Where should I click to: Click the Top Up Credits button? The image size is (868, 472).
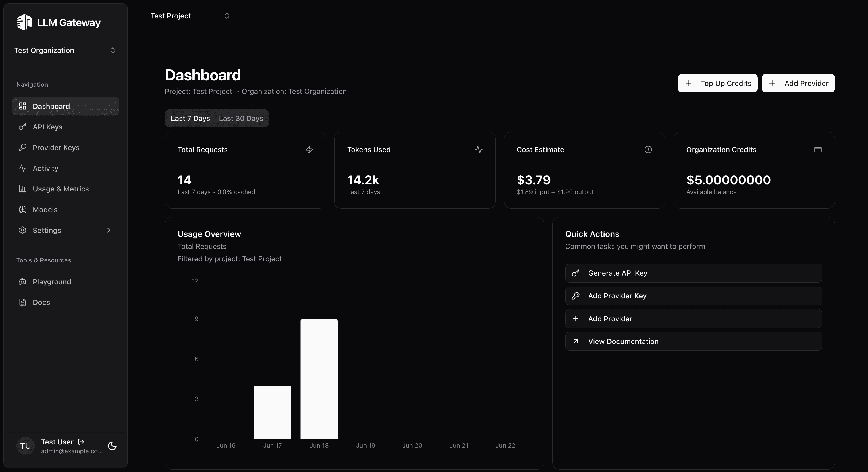[x=717, y=83]
